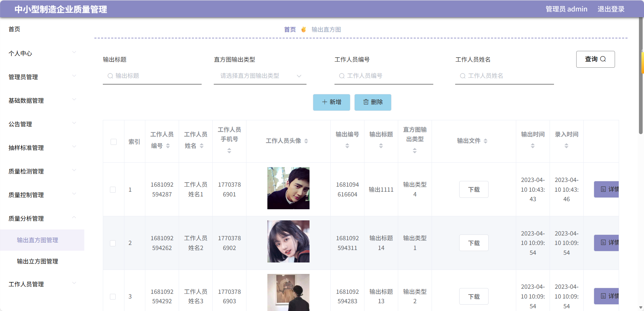Viewport: 644px width, 311px height.
Task: Expand the 公告管理 sidebar menu
Action: pyautogui.click(x=42, y=124)
